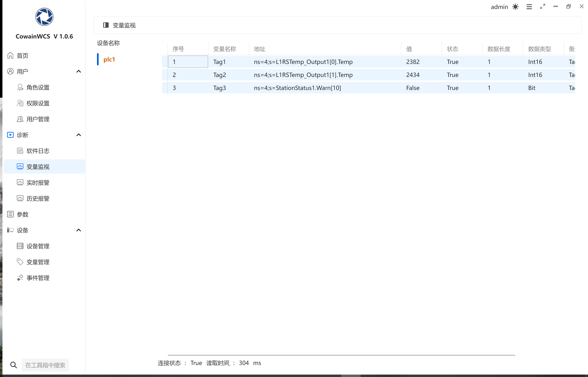This screenshot has width=588, height=377.
Task: Toggle the light/dark theme sun icon
Action: (515, 7)
